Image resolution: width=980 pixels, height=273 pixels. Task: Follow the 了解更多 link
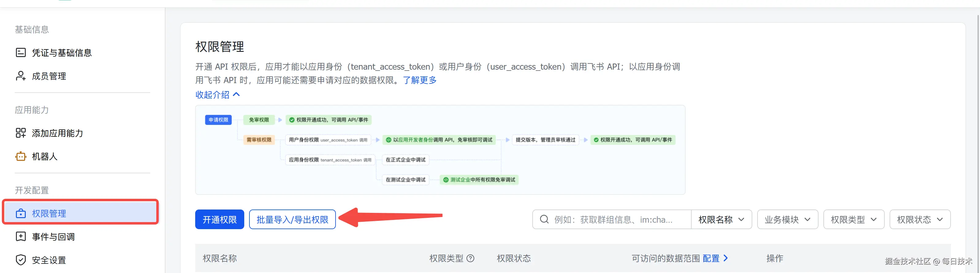point(420,80)
